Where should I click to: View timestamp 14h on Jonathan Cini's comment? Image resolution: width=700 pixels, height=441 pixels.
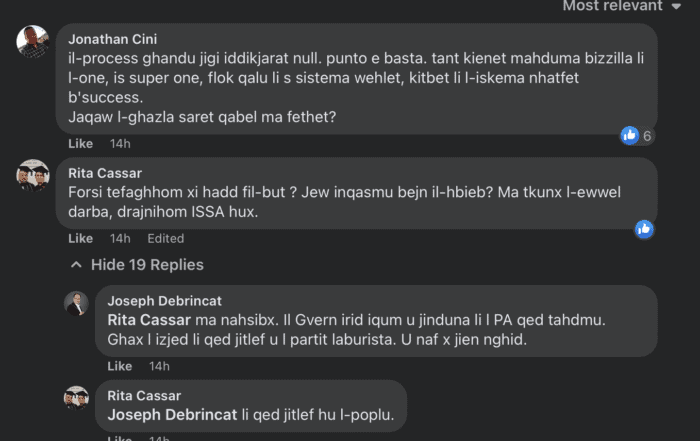[120, 144]
